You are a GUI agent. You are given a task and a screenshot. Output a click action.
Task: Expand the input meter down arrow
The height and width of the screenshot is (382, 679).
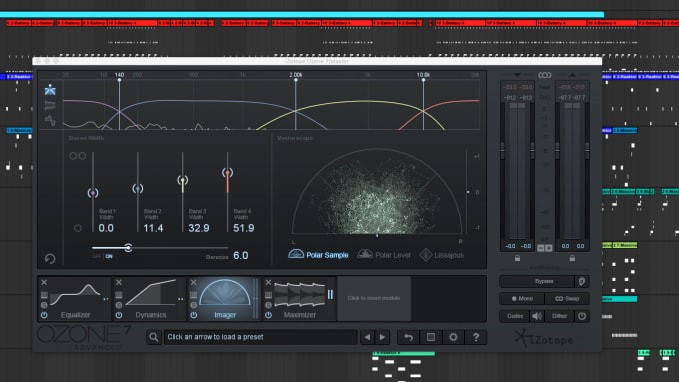pyautogui.click(x=517, y=75)
